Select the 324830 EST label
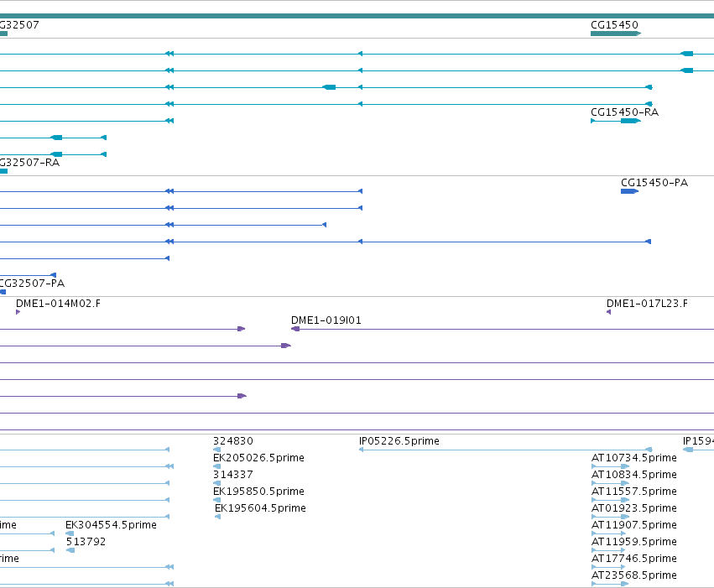Screen dimensions: 714x588 [x=233, y=441]
